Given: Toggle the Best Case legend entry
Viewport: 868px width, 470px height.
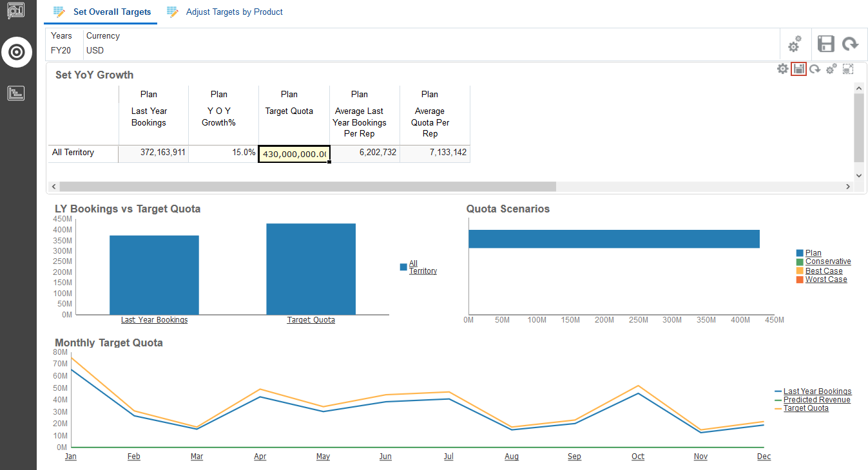Looking at the screenshot, I should pos(824,270).
